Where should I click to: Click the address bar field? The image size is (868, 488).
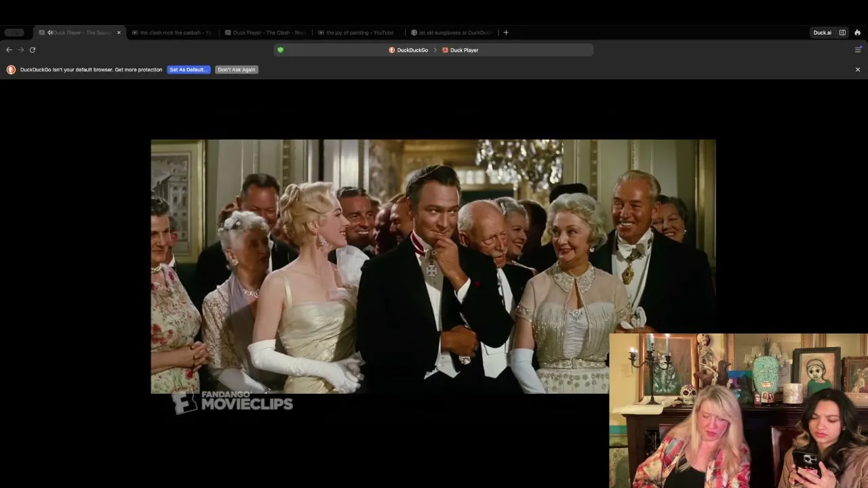433,49
